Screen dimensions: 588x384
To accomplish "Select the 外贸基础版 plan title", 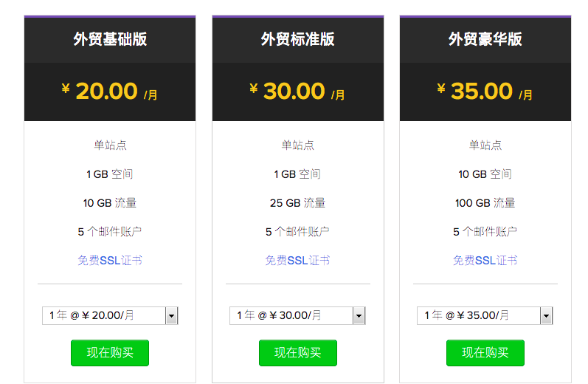I will click(110, 39).
